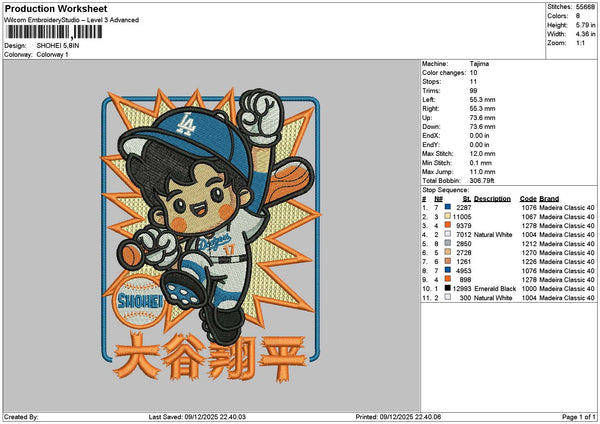
Task: Click thread code '1212' in row 5
Action: click(x=529, y=244)
